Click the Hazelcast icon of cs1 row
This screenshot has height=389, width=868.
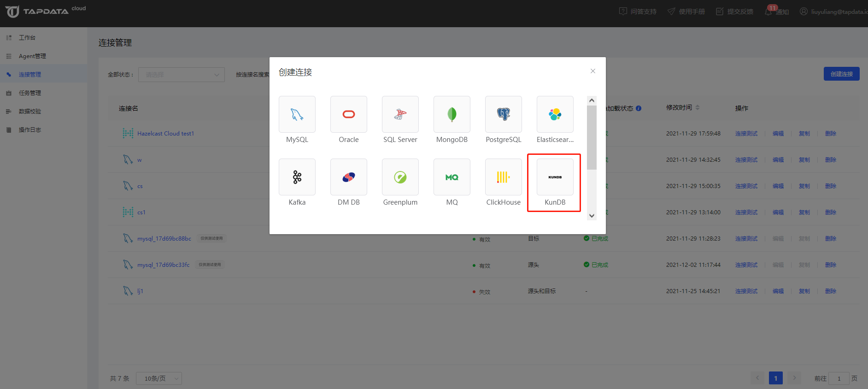(128, 212)
